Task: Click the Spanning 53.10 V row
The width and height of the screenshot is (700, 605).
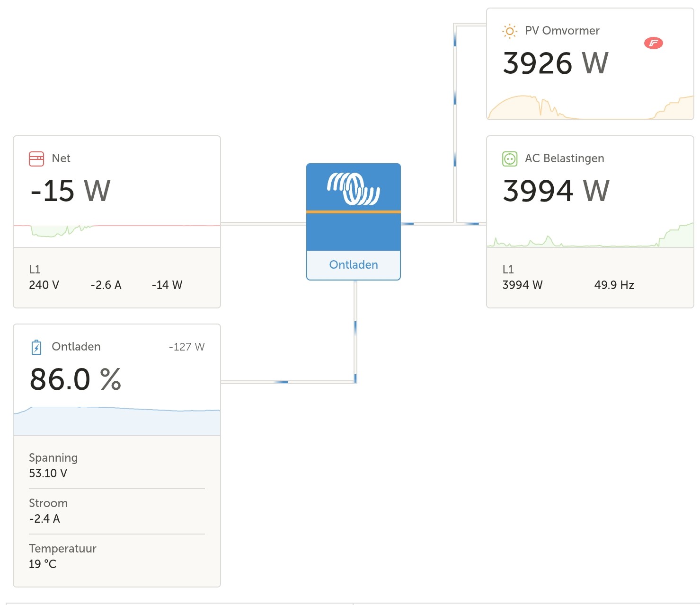Action: point(117,465)
